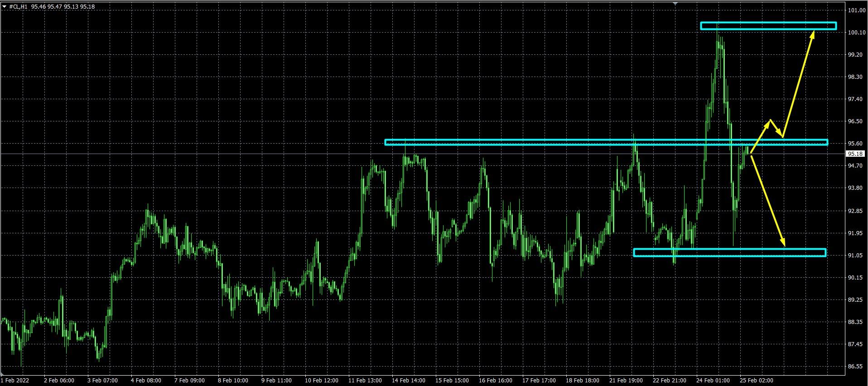Click the 94.70 price scale label

click(855, 166)
